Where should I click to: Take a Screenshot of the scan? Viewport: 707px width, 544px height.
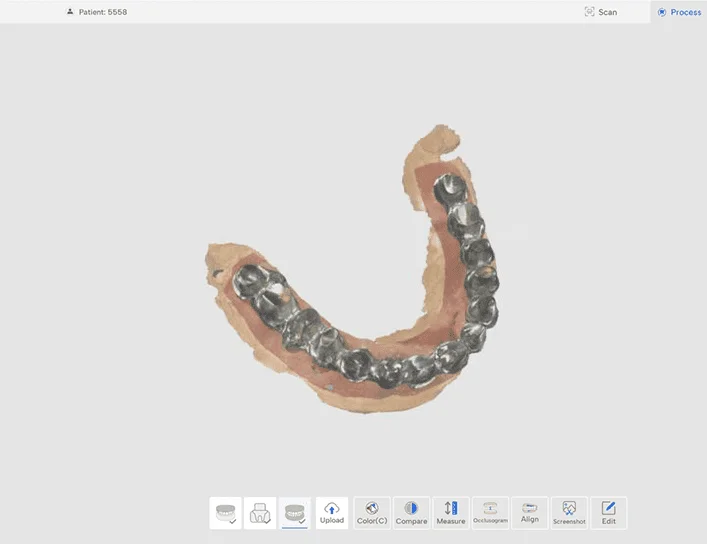[569, 513]
